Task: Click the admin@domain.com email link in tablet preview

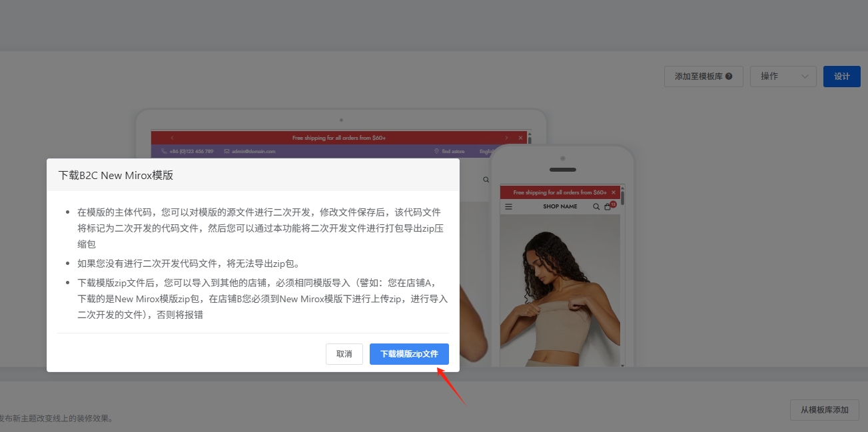Action: [x=253, y=152]
